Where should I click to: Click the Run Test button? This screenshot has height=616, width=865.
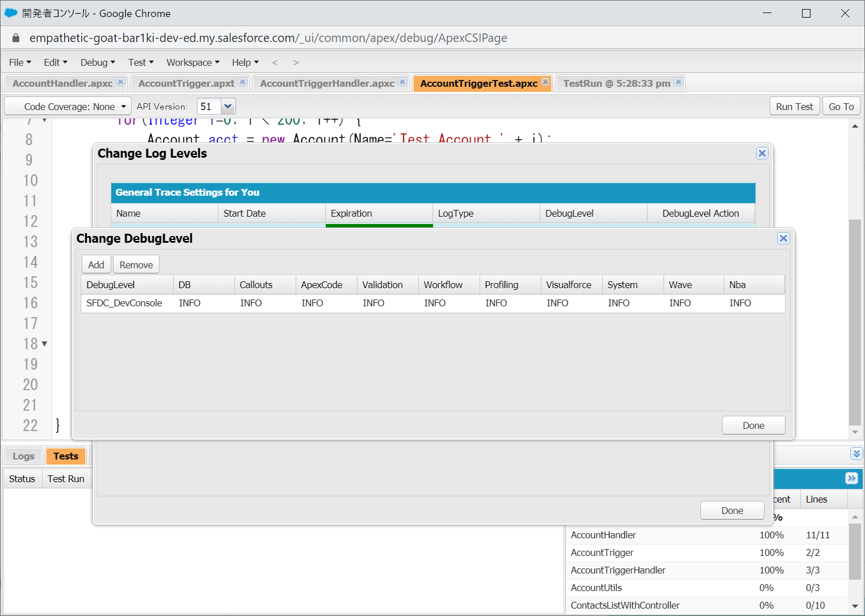point(795,107)
